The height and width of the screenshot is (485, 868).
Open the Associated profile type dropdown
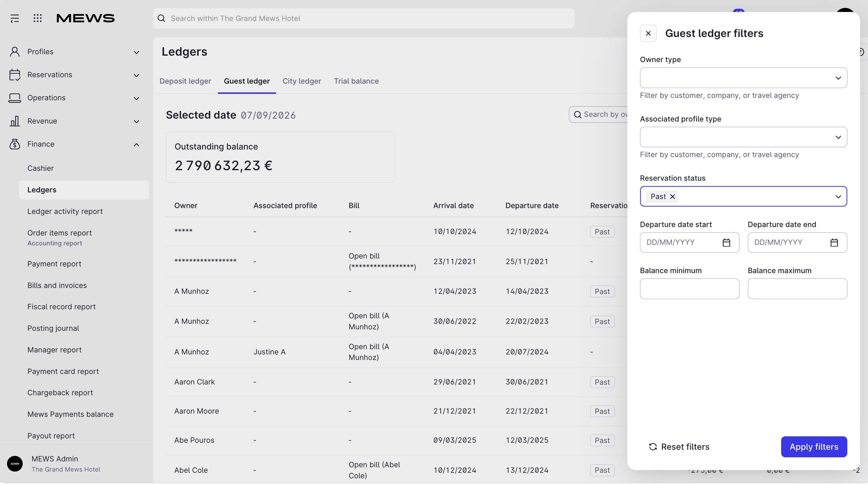click(743, 137)
